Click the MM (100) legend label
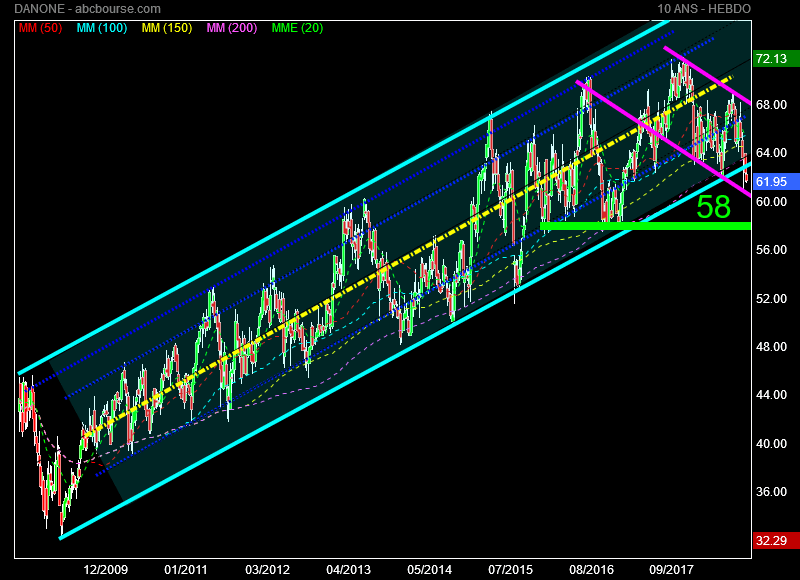The image size is (800, 580). 102,28
